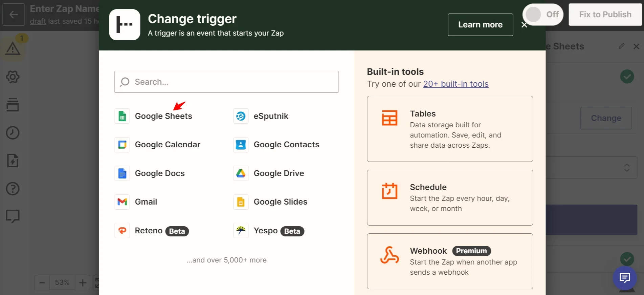Open Zap settings gear in sidebar
Screen dimensions: 644x295
pyautogui.click(x=13, y=77)
